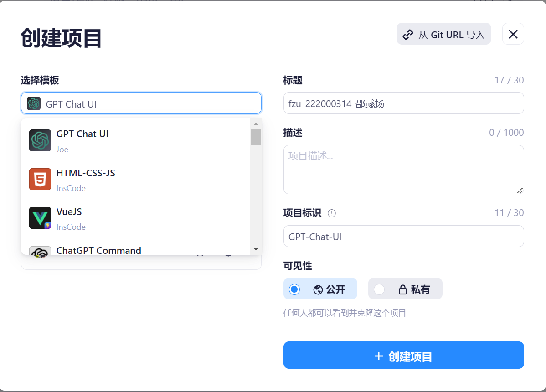The height and width of the screenshot is (392, 546).
Task: Click author name Joe under GPT Chat UI
Action: [x=62, y=150]
